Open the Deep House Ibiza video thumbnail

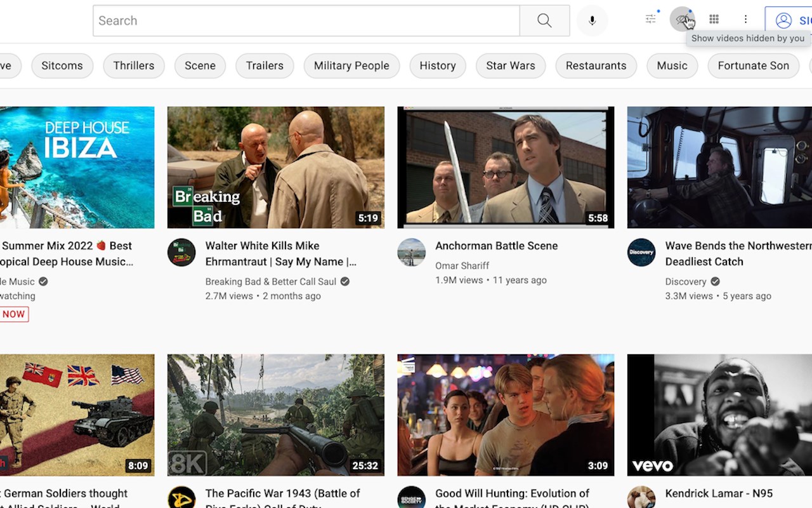point(77,168)
